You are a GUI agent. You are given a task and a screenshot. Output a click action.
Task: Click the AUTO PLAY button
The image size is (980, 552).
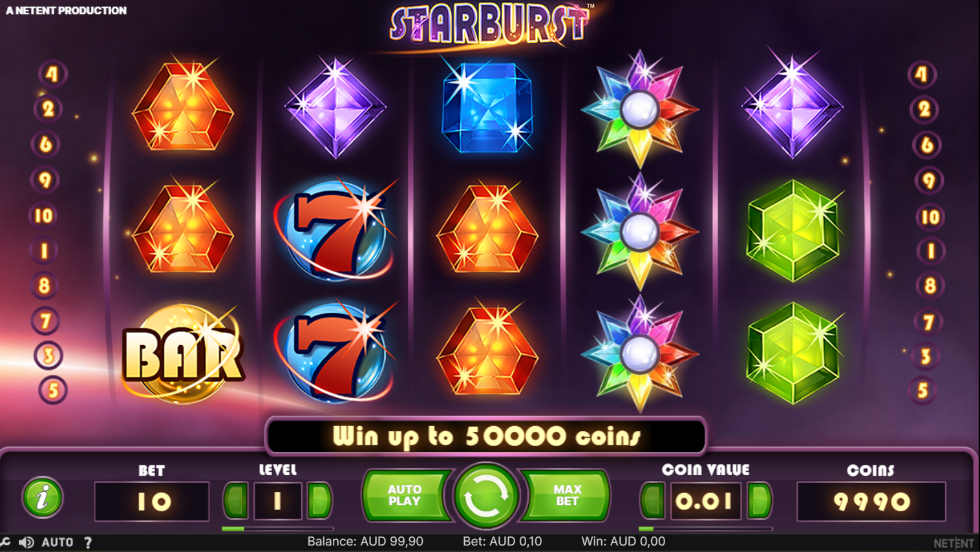pos(405,496)
